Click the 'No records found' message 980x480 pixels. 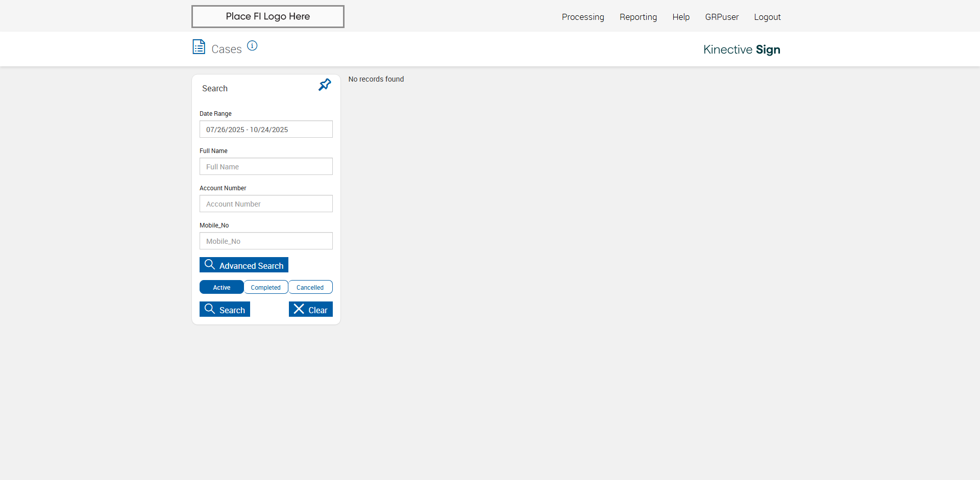(x=376, y=79)
